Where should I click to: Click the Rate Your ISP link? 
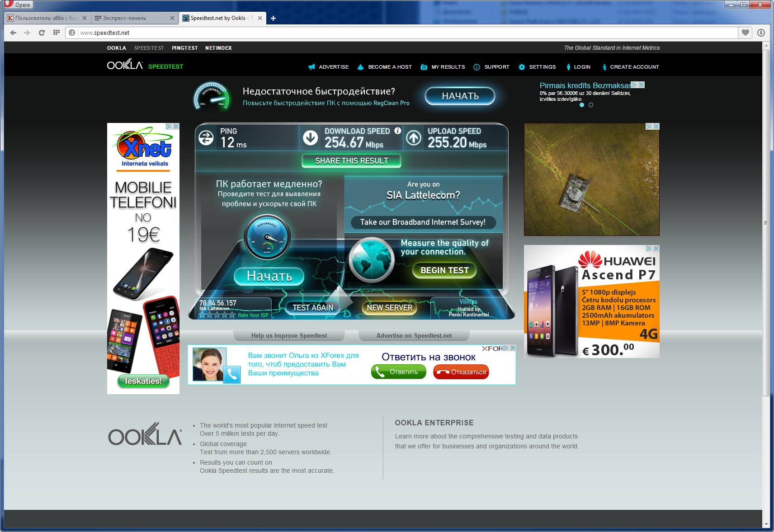click(x=253, y=315)
